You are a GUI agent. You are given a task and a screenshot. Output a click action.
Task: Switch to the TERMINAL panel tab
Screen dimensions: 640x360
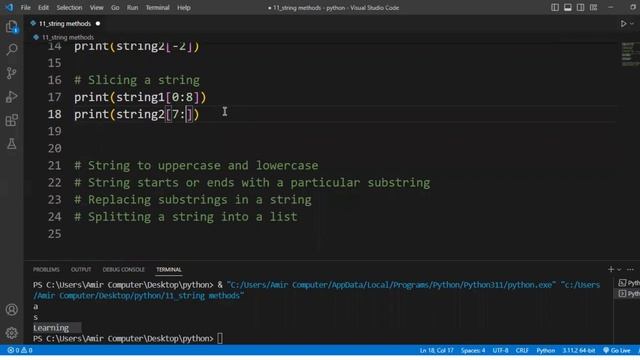pyautogui.click(x=169, y=269)
